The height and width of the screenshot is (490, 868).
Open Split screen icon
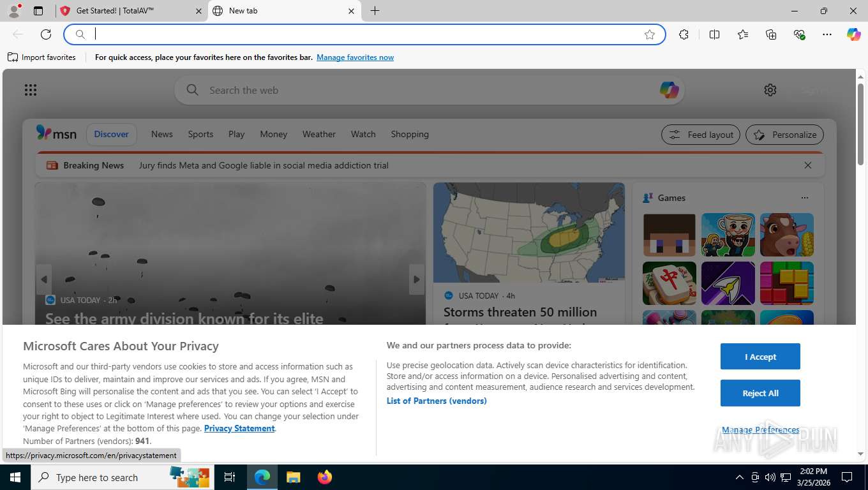(714, 34)
